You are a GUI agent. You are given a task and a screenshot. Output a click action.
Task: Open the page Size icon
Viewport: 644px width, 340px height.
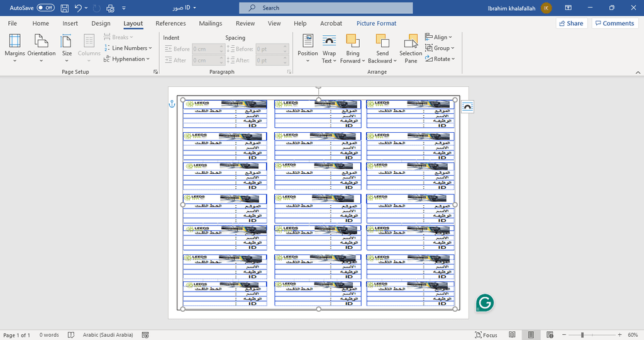click(67, 42)
